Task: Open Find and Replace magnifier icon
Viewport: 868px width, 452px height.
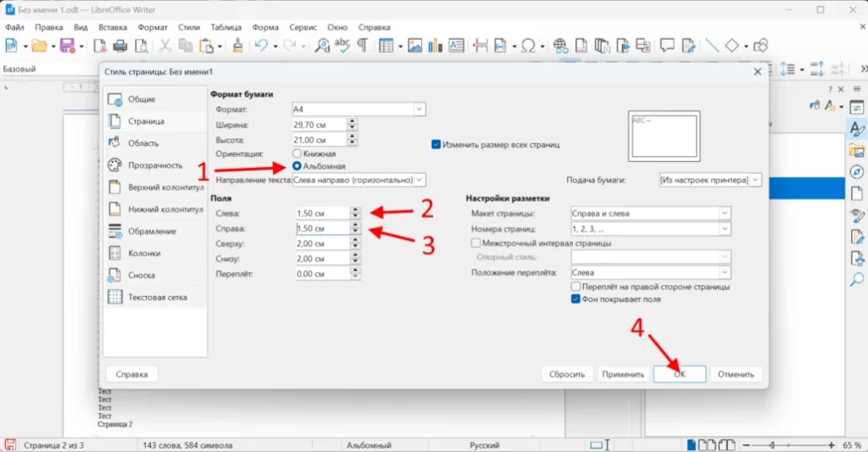Action: [321, 46]
